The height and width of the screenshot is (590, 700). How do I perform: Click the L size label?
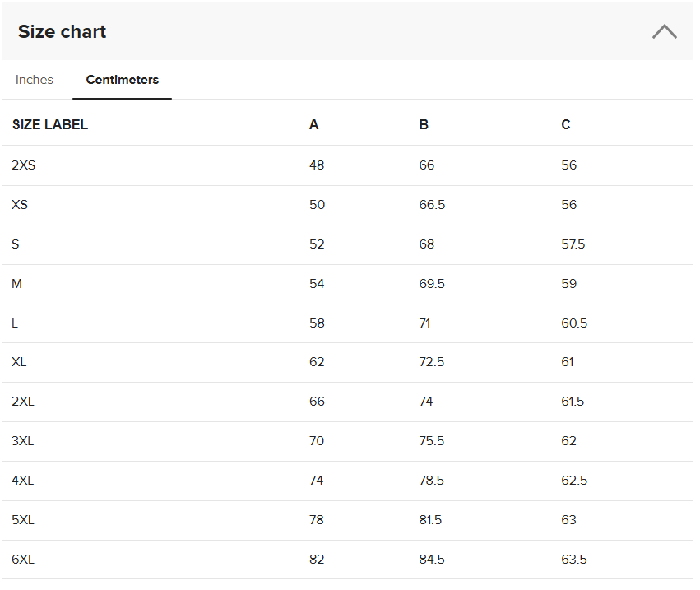(15, 323)
